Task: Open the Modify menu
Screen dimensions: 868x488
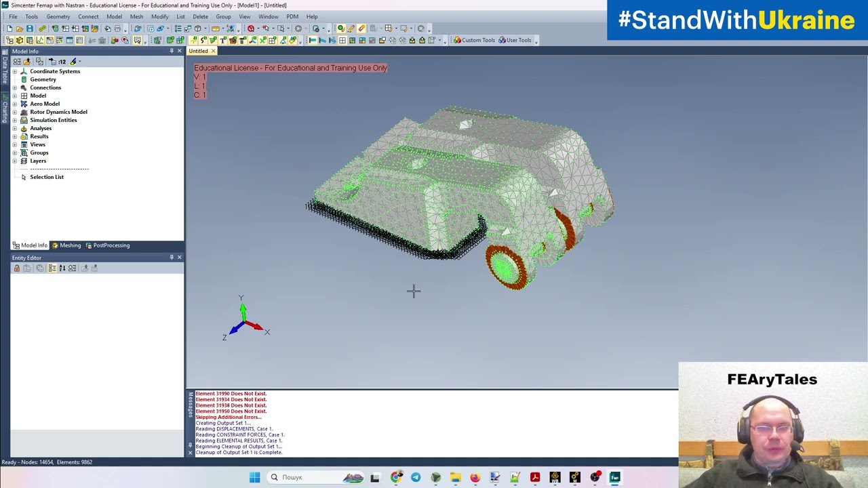Action: click(160, 16)
